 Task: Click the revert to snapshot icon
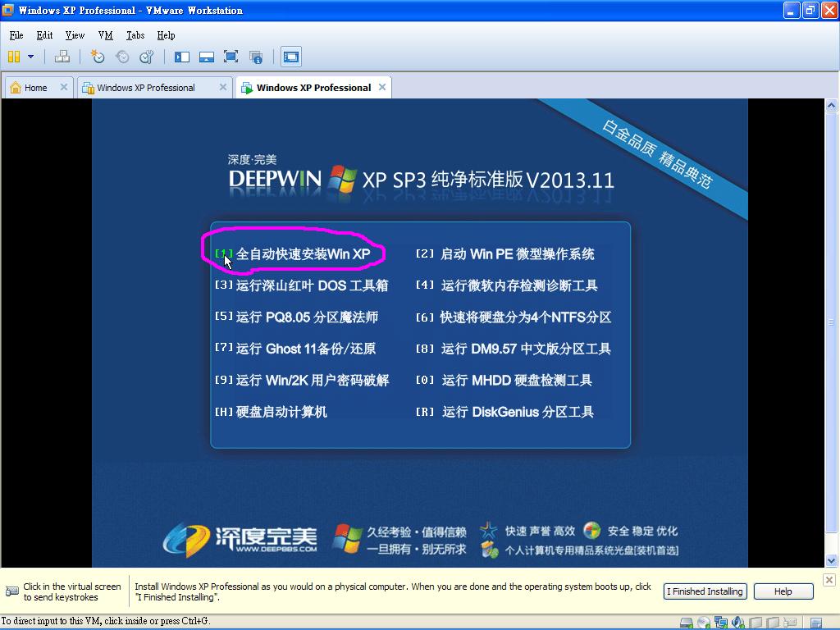(122, 57)
